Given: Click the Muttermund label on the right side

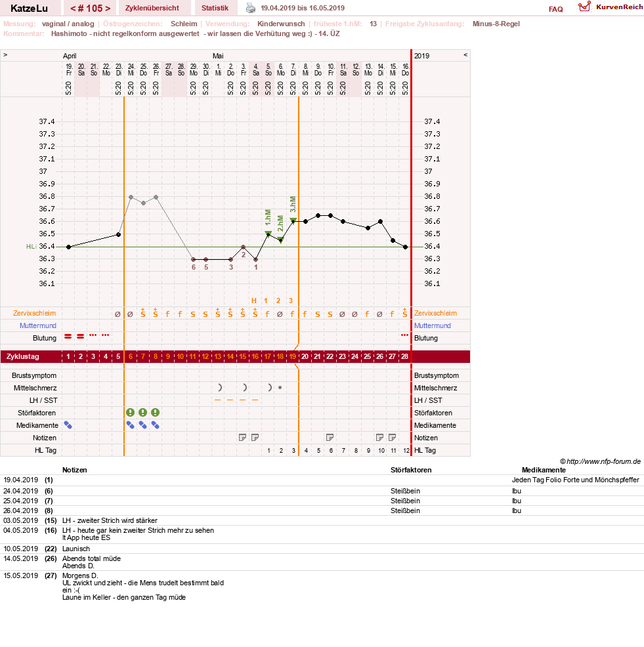Looking at the screenshot, I should (x=432, y=325).
